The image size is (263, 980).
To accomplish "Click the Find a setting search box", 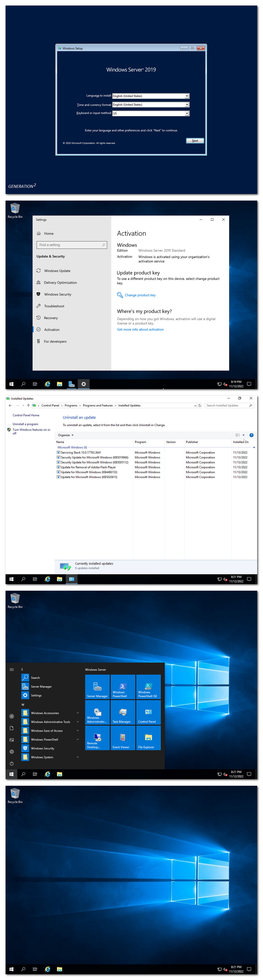I will pyautogui.click(x=71, y=245).
